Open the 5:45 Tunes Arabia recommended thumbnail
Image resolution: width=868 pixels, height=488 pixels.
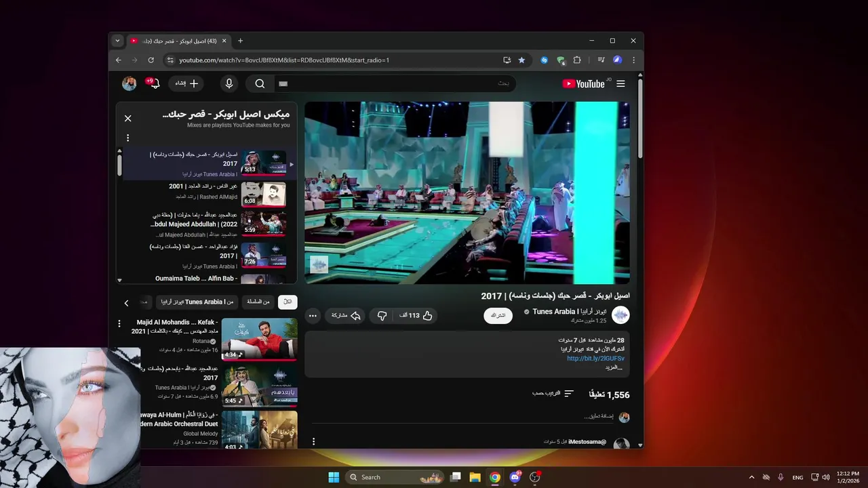pos(259,385)
